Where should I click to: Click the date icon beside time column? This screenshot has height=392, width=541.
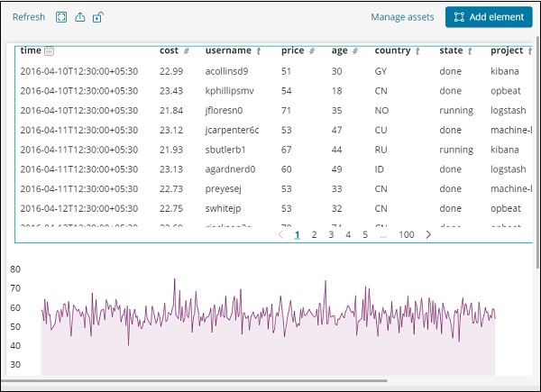click(x=50, y=51)
